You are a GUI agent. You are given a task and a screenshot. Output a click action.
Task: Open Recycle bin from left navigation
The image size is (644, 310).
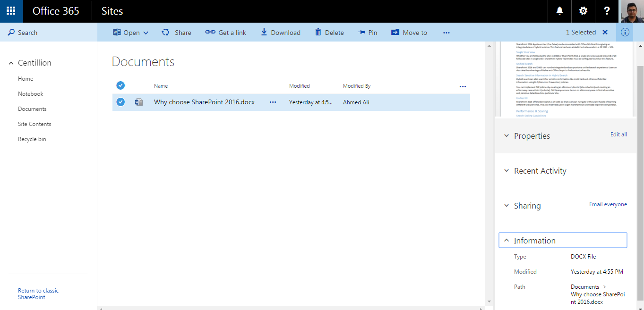tap(32, 139)
